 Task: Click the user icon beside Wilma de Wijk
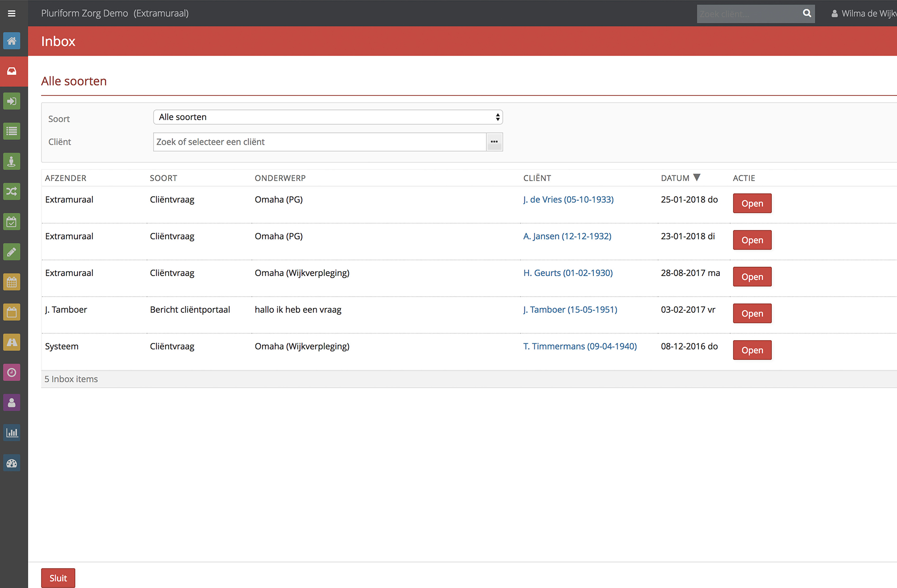point(834,14)
